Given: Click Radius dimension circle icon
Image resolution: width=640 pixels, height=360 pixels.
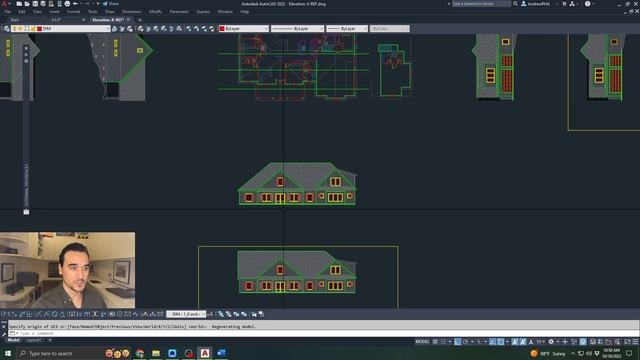Looking at the screenshot, I should (54, 314).
